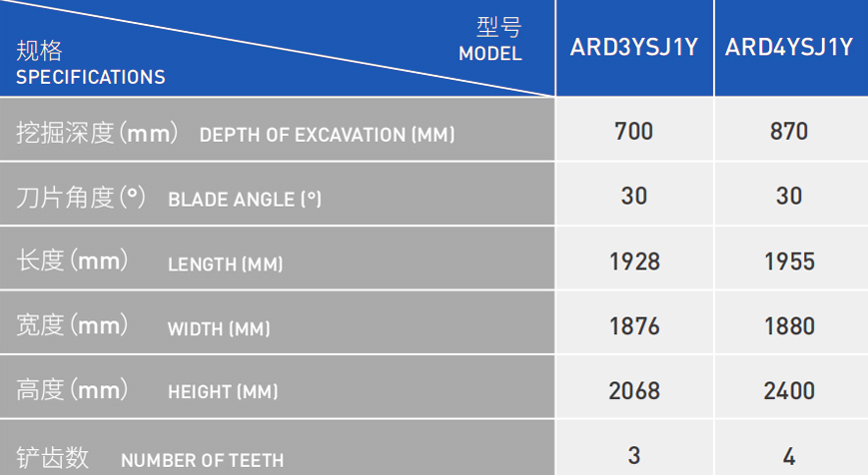Click the SPECIFICATIONS header label
Screen dimensions: 868x475
click(90, 77)
